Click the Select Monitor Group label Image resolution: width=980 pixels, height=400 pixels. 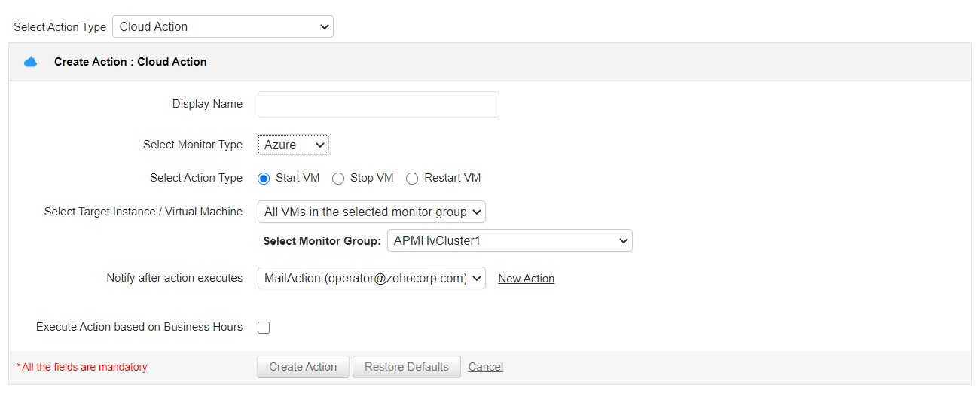pyautogui.click(x=322, y=242)
